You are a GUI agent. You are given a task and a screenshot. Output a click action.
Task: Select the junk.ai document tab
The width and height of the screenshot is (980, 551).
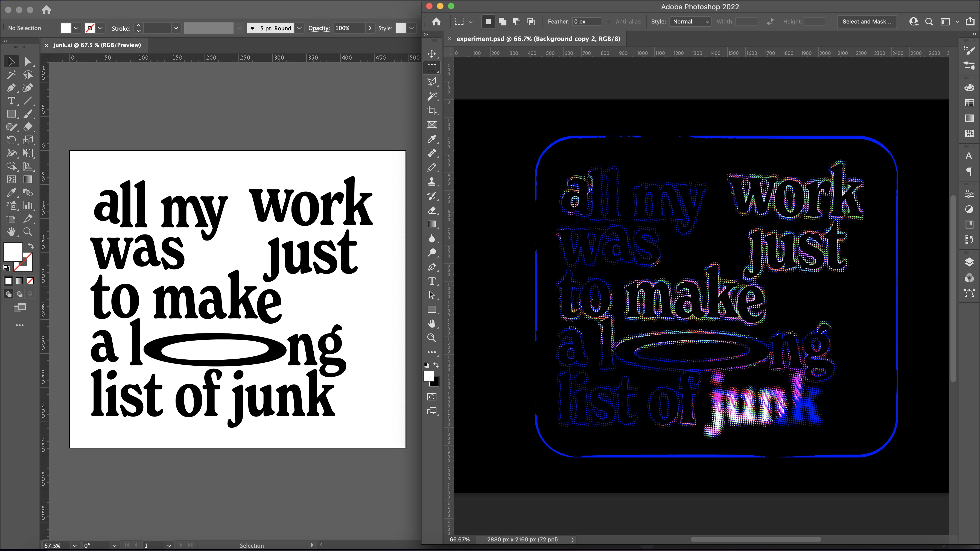pos(97,45)
